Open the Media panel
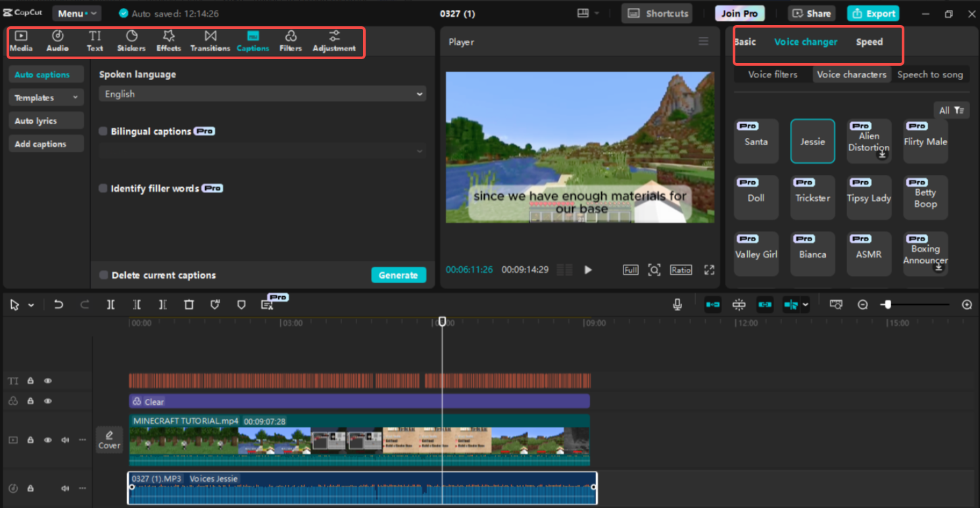 21,41
